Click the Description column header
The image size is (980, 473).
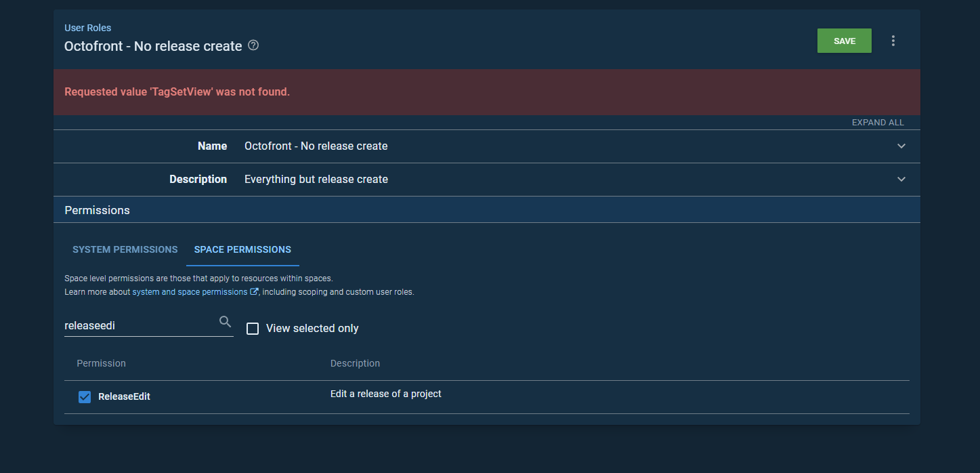tap(355, 363)
